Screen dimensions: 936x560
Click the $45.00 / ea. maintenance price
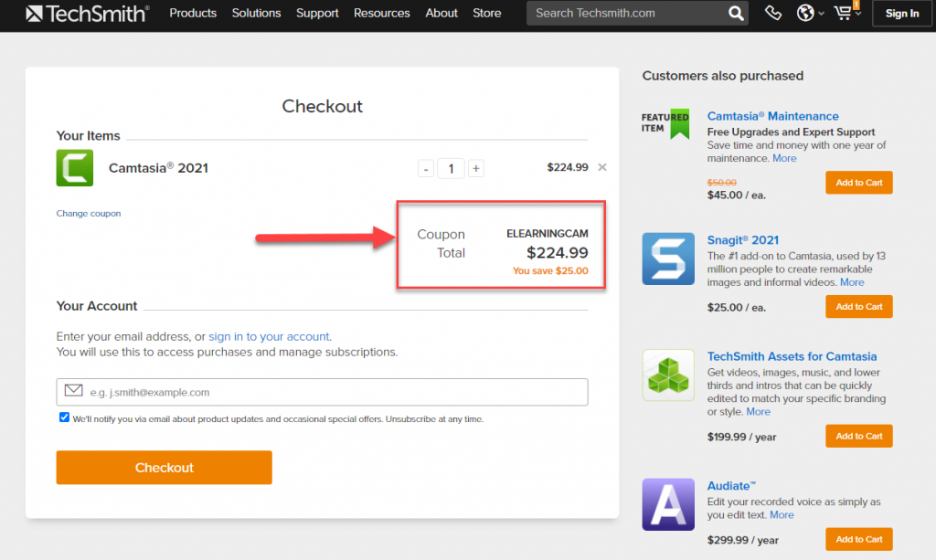(736, 195)
